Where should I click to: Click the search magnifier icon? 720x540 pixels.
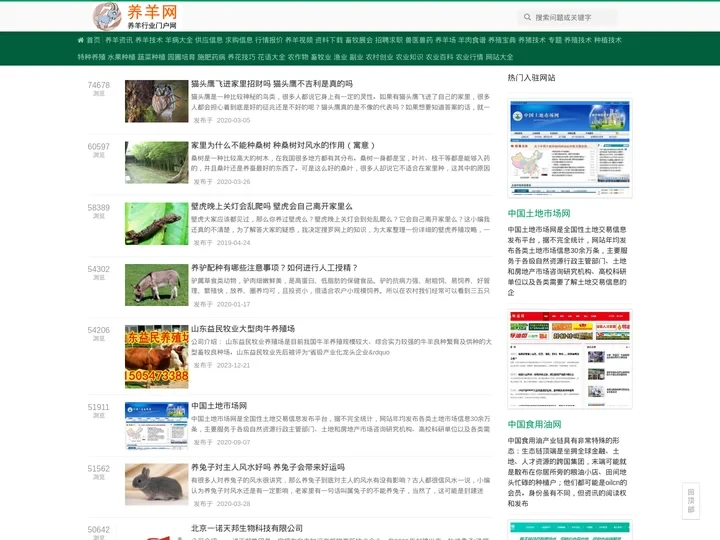(x=527, y=17)
